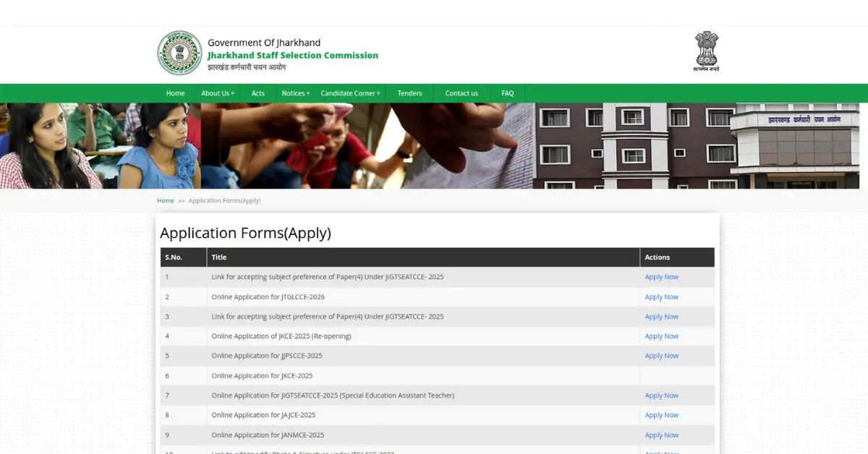Click Apply Now for row 1 JIGTSEATCCE preference
Image resolution: width=868 pixels, height=454 pixels.
(661, 277)
